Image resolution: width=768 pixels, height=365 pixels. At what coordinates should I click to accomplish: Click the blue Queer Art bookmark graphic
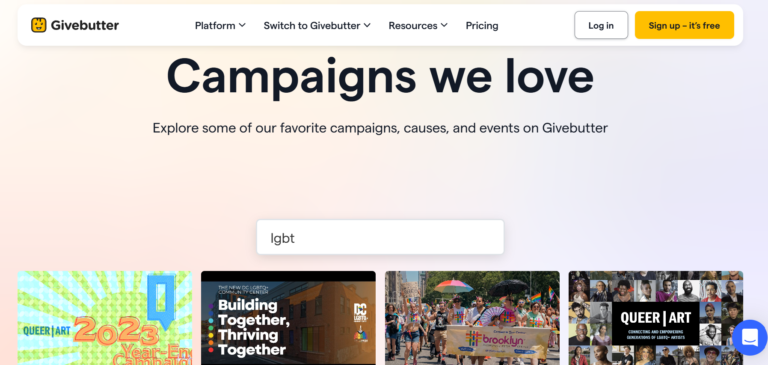click(162, 301)
